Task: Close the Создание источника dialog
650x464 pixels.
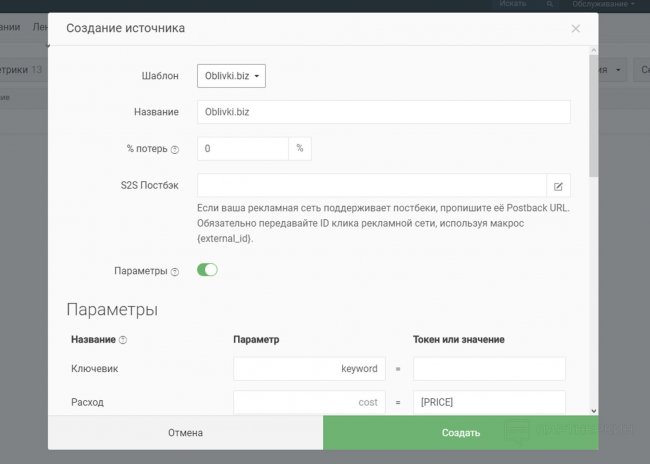Action: coord(576,28)
